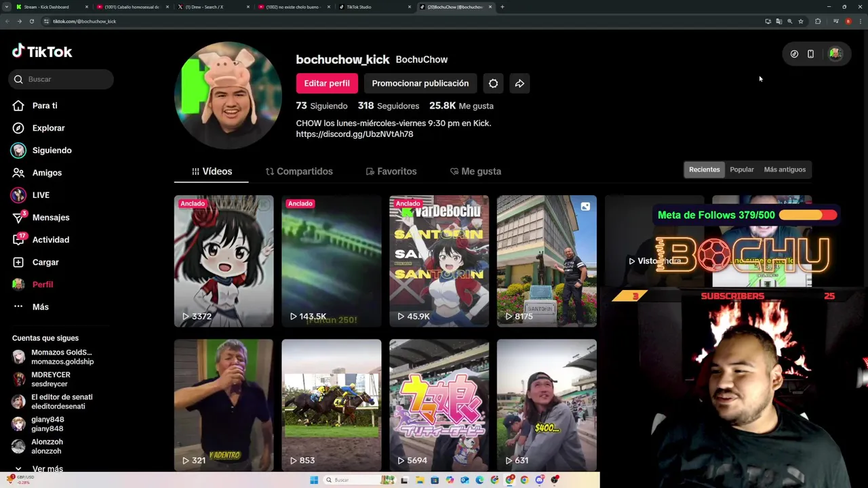Open photo post with 8175 views

pyautogui.click(x=547, y=261)
